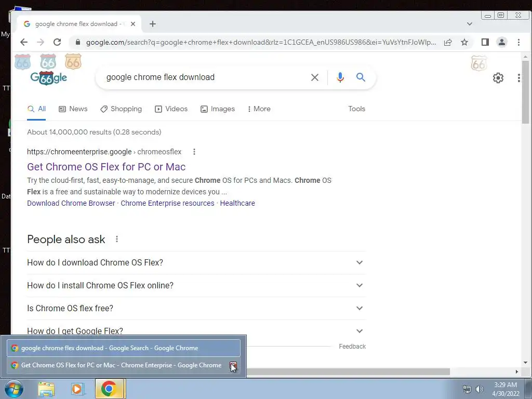This screenshot has width=532, height=399.
Task: Expand How do I download Chrome OS Flex?
Action: tap(196, 262)
